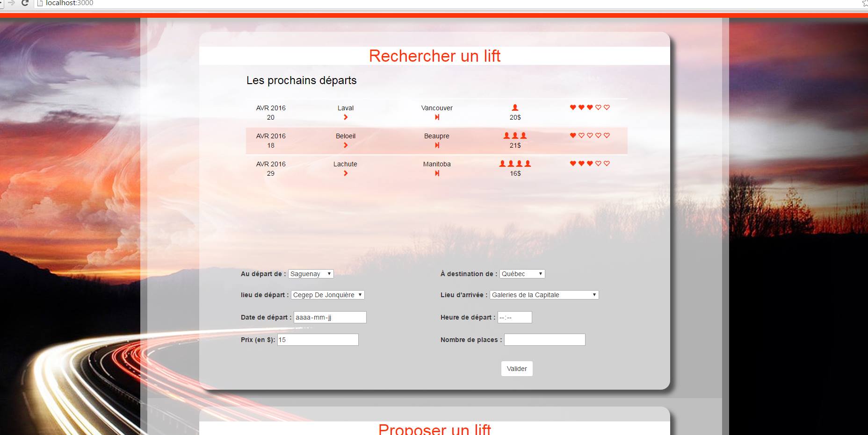The height and width of the screenshot is (435, 868).
Task: Click the Beaupre destination text
Action: (x=437, y=136)
